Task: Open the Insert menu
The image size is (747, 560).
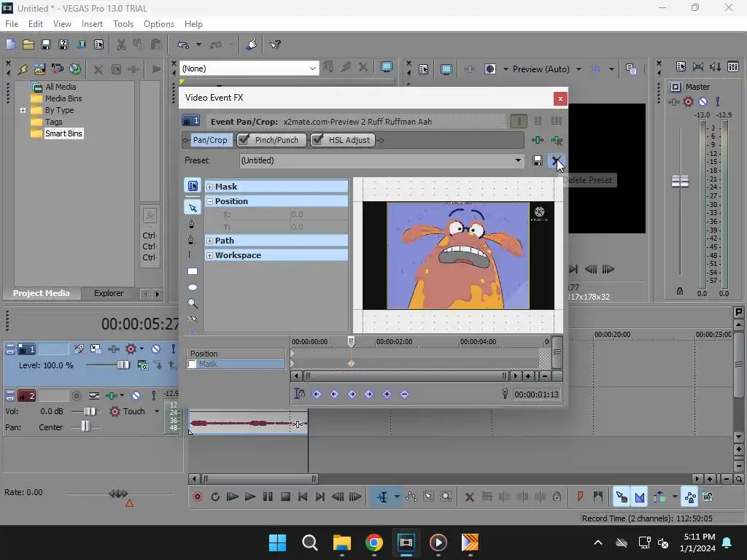Action: click(x=92, y=24)
